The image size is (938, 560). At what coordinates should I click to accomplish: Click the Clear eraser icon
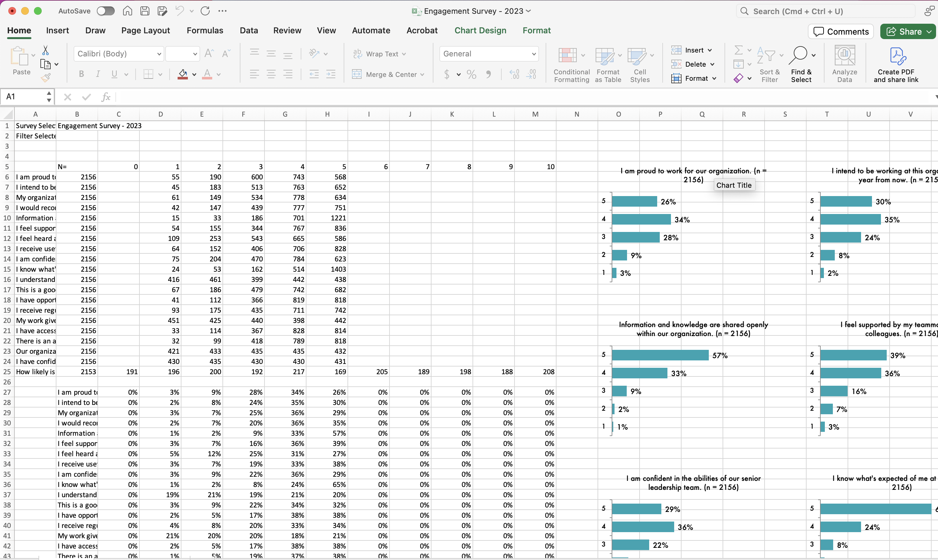(x=739, y=78)
